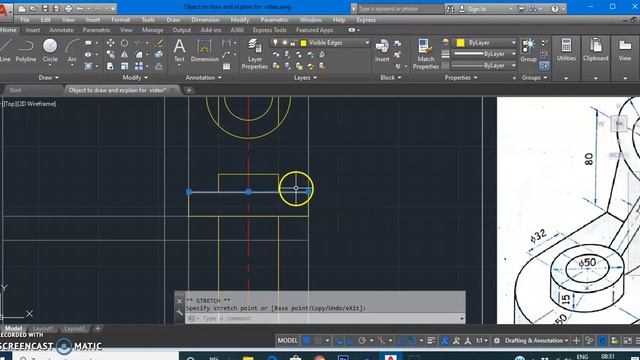Toggle the layer lock padlock icon
Screen dimensions: 640x360
coord(293,43)
